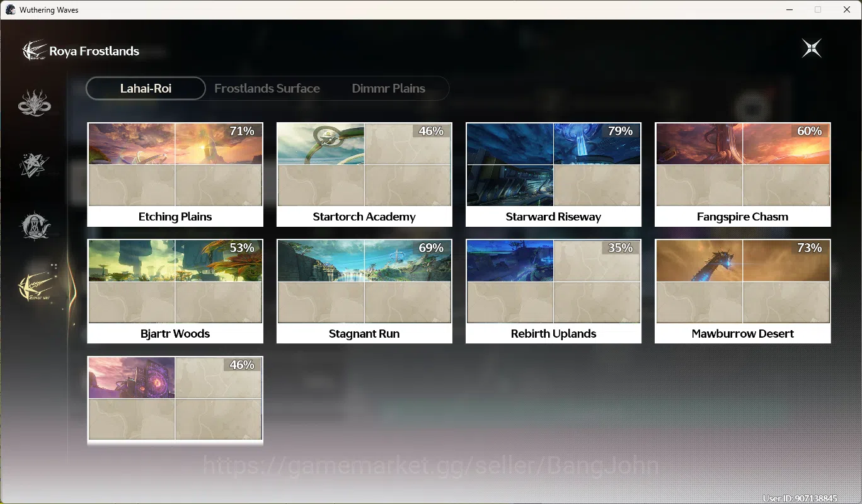This screenshot has height=504, width=862.
Task: Select the second star-shaped region emblem
Action: [35, 164]
